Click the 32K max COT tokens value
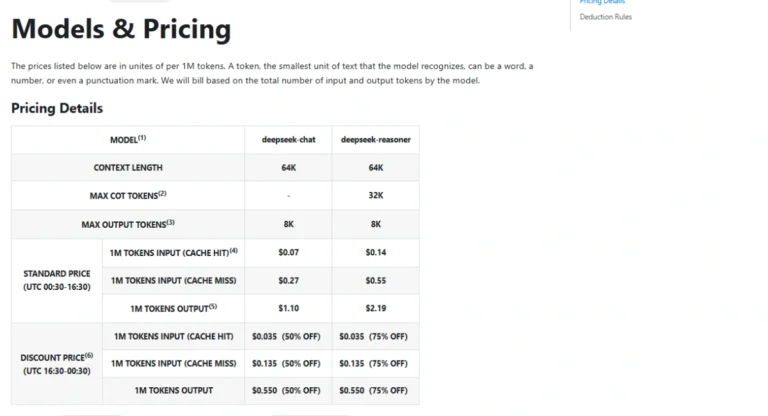This screenshot has height=416, width=768. point(376,196)
